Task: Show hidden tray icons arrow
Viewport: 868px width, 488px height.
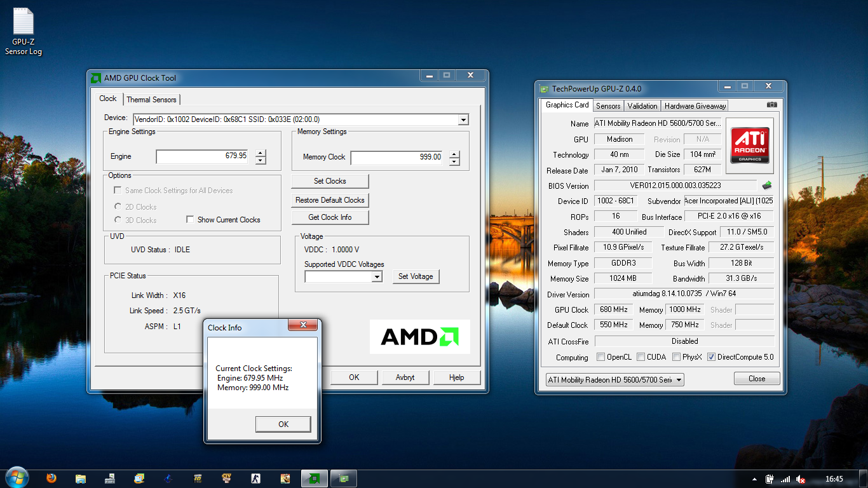Action: (x=754, y=479)
